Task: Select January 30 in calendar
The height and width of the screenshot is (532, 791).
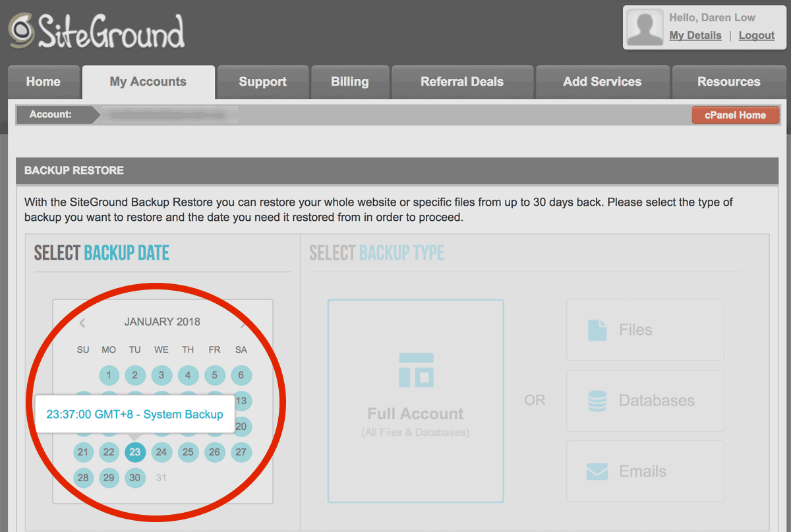Action: pyautogui.click(x=135, y=478)
